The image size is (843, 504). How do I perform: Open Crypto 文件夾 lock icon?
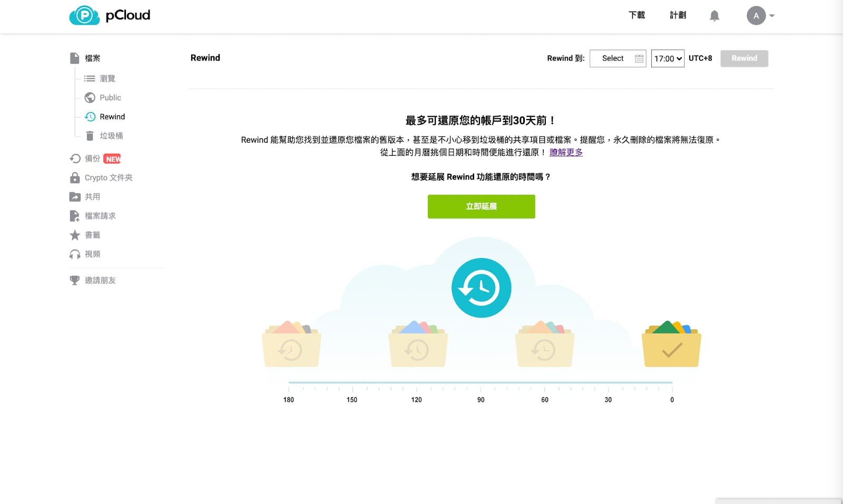tap(75, 178)
